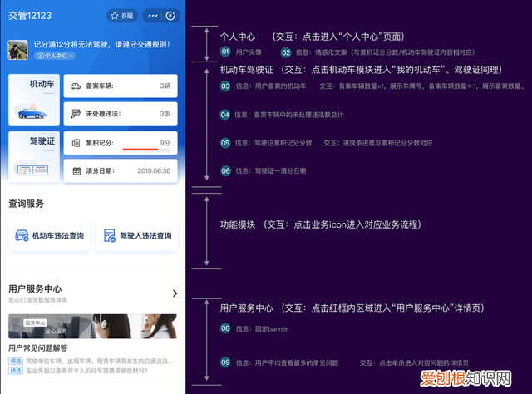
Task: Click the 累积记分 document icon
Action: 76,143
